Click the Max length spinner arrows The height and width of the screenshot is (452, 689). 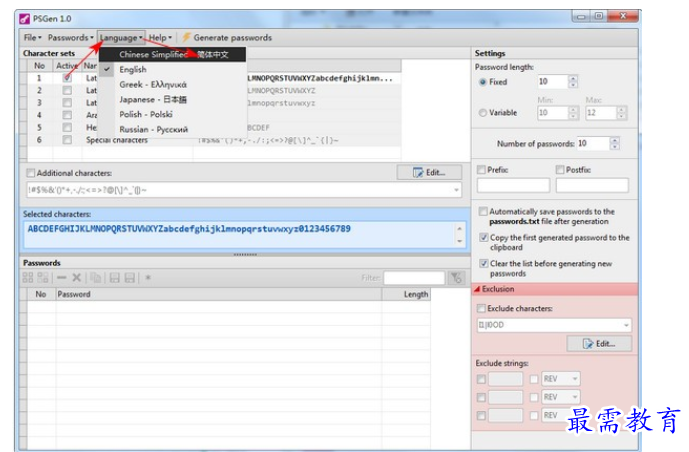click(621, 113)
